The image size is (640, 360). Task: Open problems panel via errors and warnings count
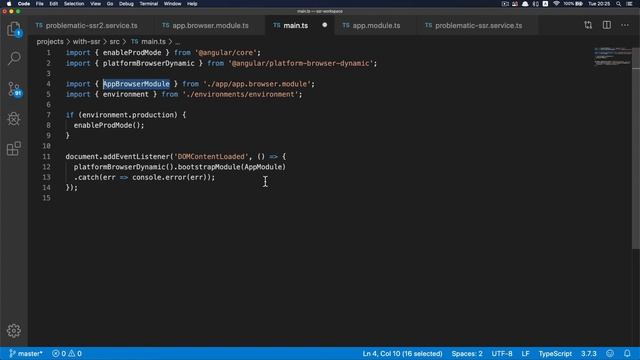tap(67, 353)
